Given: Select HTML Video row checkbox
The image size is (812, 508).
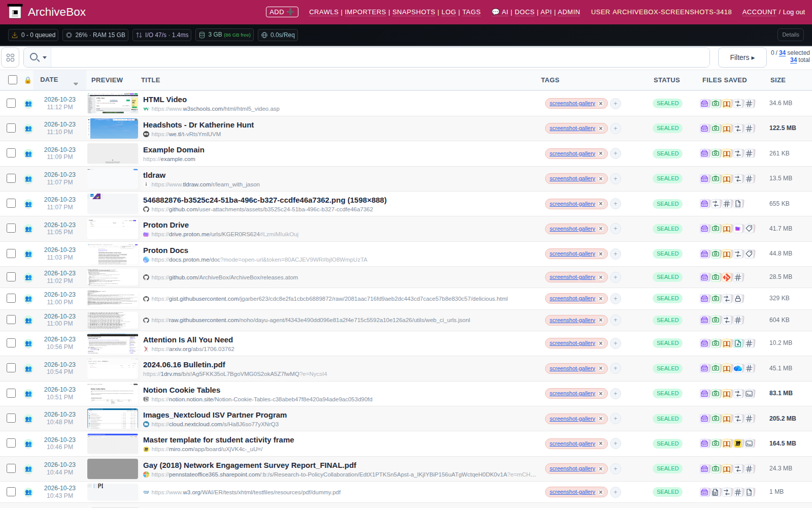Looking at the screenshot, I should (x=11, y=103).
